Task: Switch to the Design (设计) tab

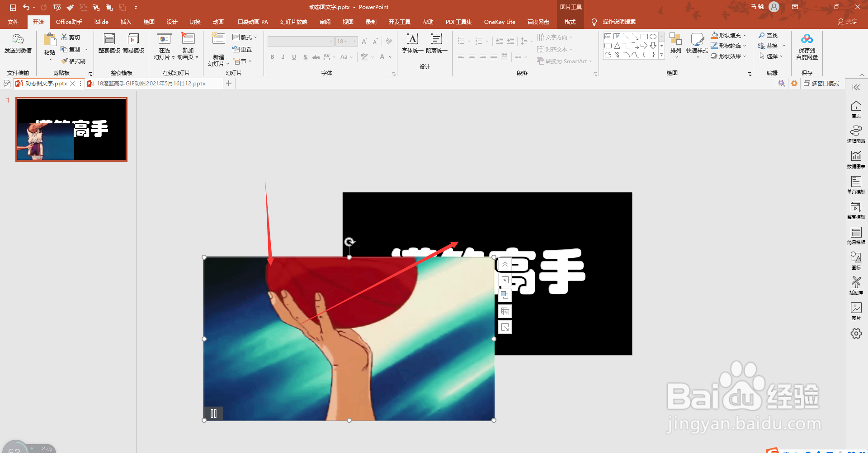Action: pos(172,22)
